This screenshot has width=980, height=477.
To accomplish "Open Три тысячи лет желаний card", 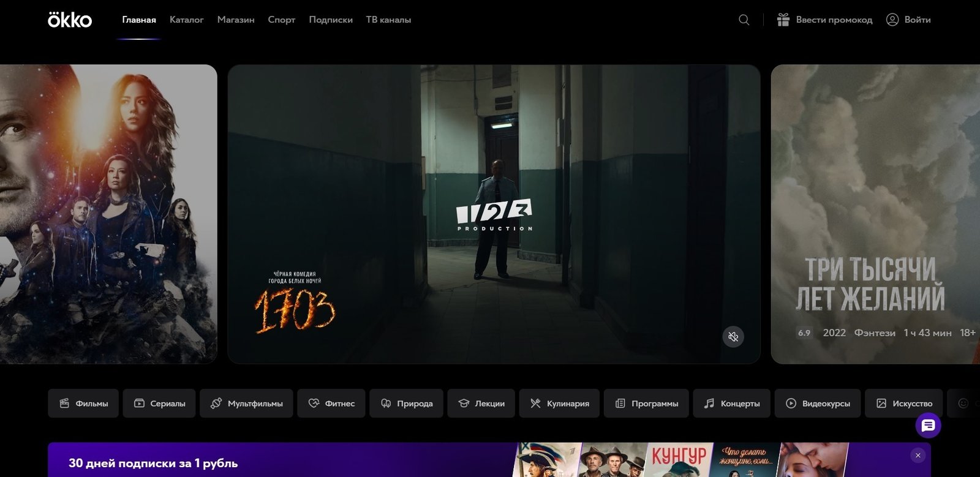I will tap(875, 214).
